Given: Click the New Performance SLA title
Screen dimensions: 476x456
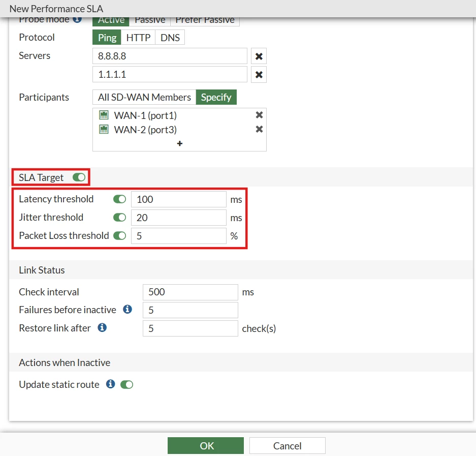Looking at the screenshot, I should tap(56, 9).
